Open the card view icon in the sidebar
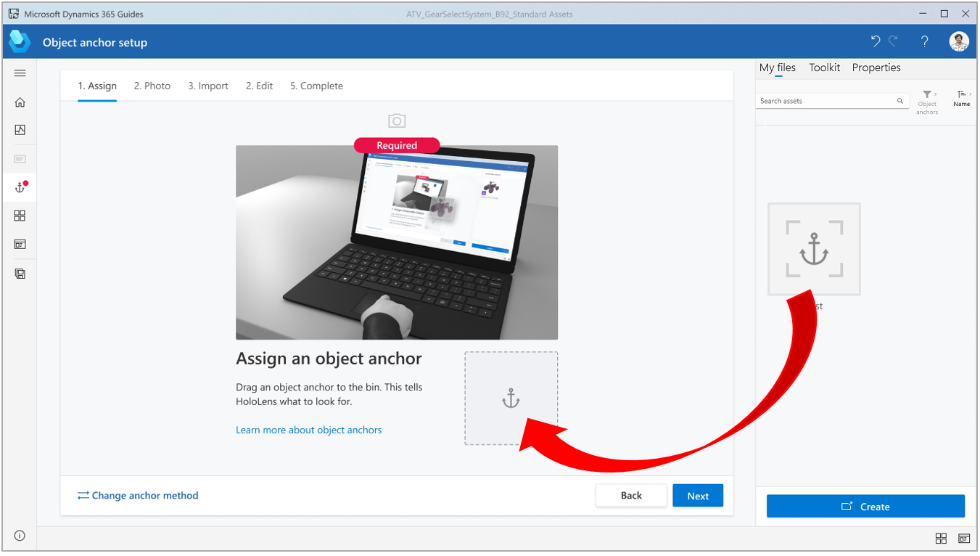Screen dimensions: 980x556 (20, 244)
